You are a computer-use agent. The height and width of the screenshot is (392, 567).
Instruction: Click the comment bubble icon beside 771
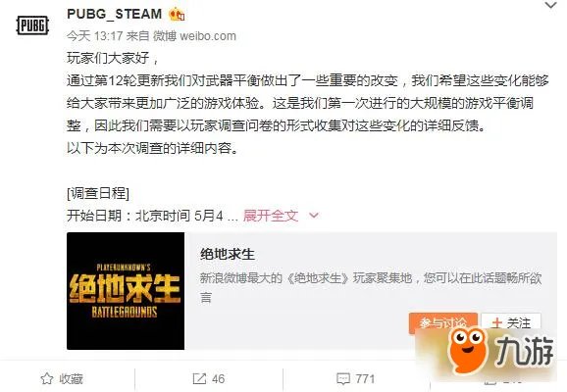pos(343,378)
